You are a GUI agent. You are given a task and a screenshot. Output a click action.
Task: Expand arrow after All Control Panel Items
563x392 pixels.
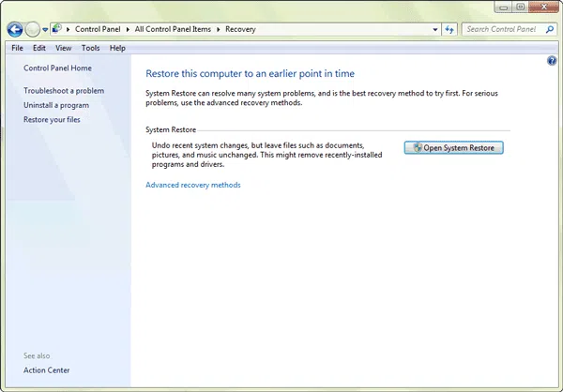pyautogui.click(x=219, y=29)
